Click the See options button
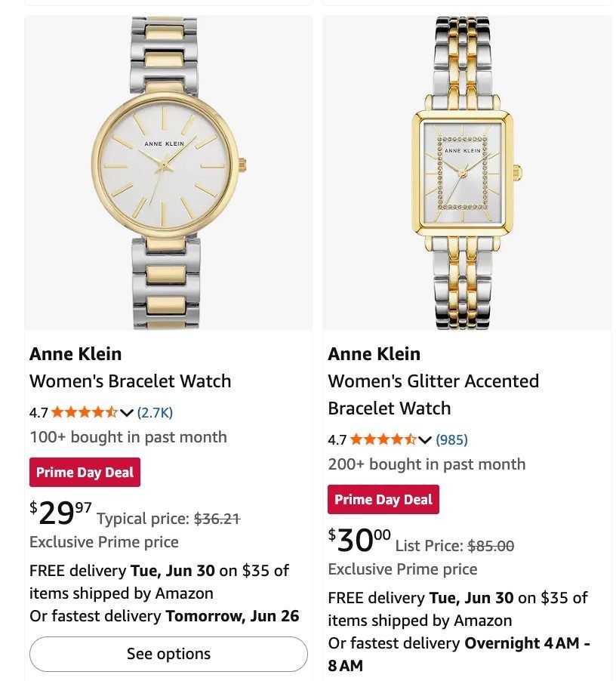Image resolution: width=616 pixels, height=681 pixels. pos(168,654)
